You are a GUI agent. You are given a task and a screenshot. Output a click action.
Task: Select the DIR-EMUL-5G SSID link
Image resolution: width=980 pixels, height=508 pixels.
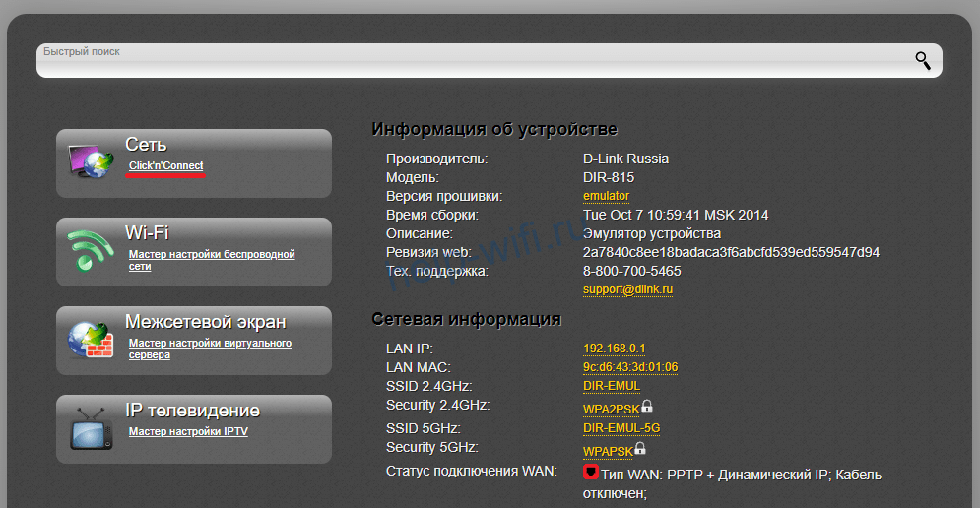tap(621, 428)
